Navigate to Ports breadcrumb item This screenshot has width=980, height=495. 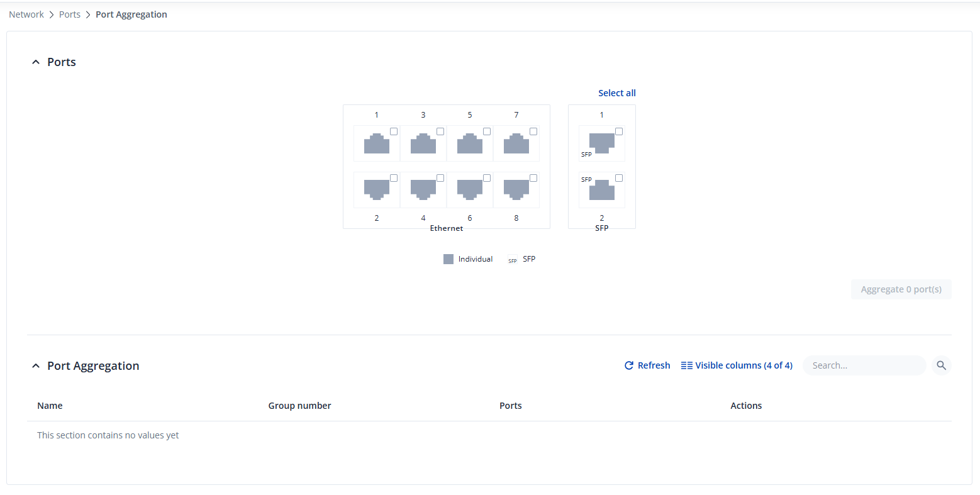tap(70, 14)
